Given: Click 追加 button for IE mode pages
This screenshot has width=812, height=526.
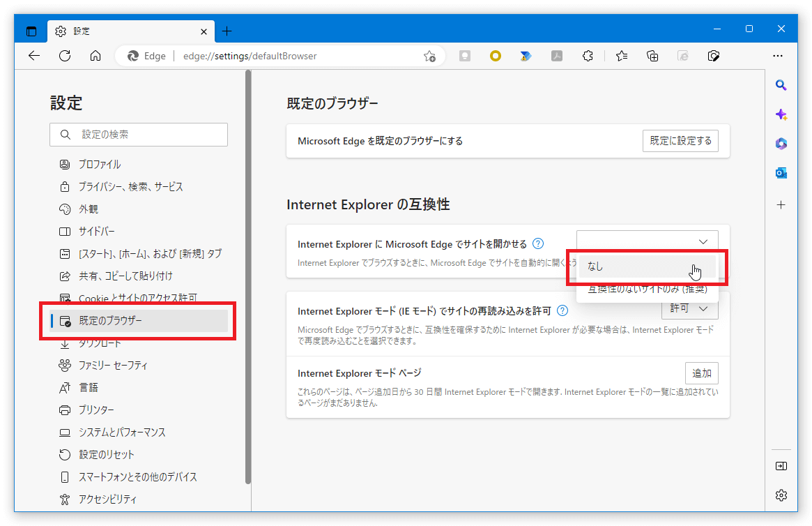Looking at the screenshot, I should coord(701,373).
